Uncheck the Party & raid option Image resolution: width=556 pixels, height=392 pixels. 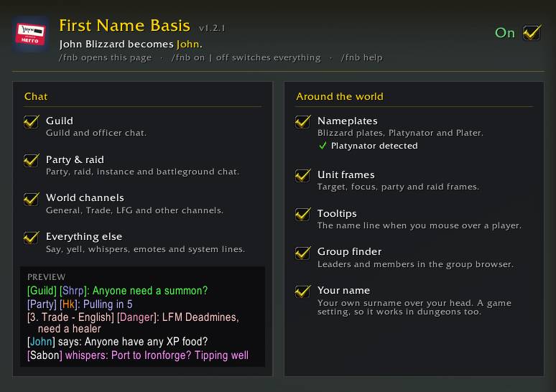(x=31, y=160)
